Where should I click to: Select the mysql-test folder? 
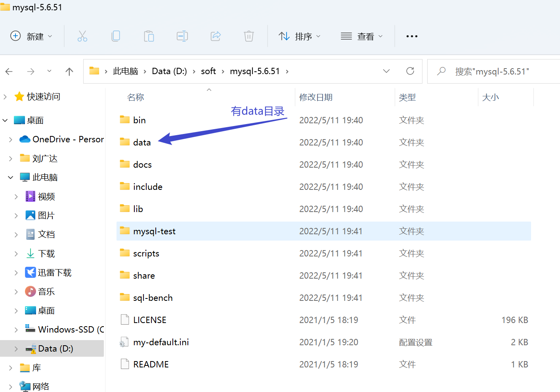(x=324, y=231)
